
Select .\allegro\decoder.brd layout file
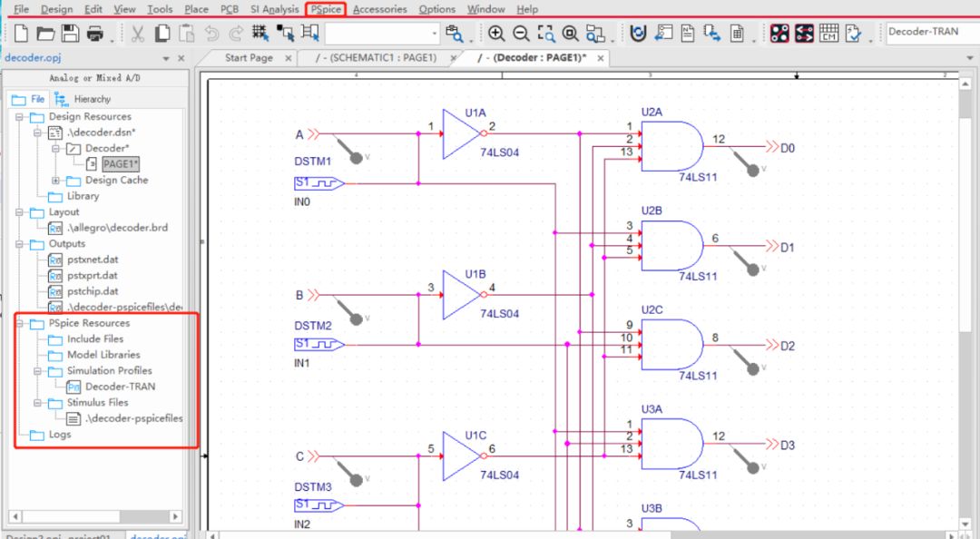pos(117,228)
